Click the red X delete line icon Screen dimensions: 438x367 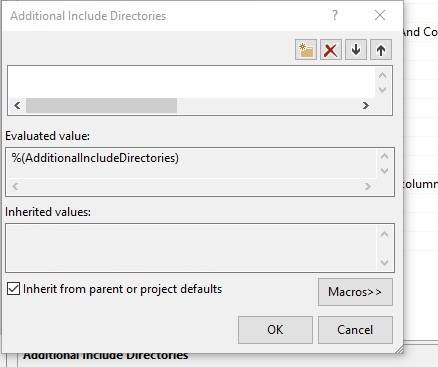[331, 50]
